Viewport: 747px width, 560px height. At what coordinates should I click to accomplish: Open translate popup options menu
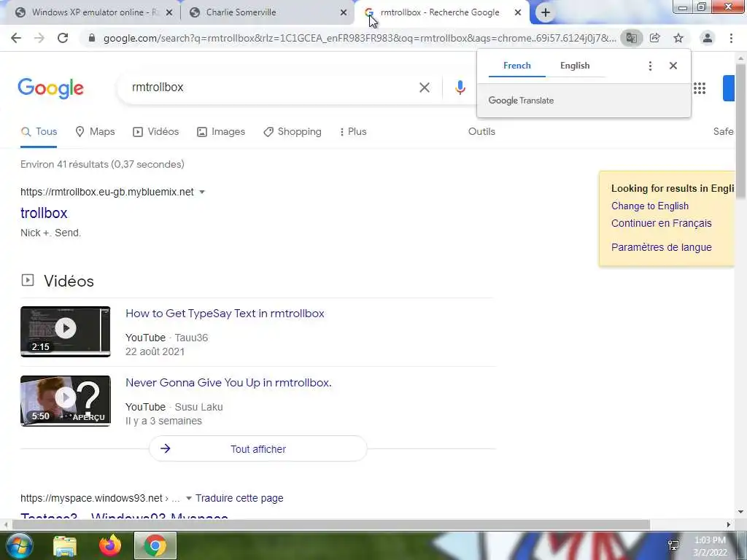(650, 66)
